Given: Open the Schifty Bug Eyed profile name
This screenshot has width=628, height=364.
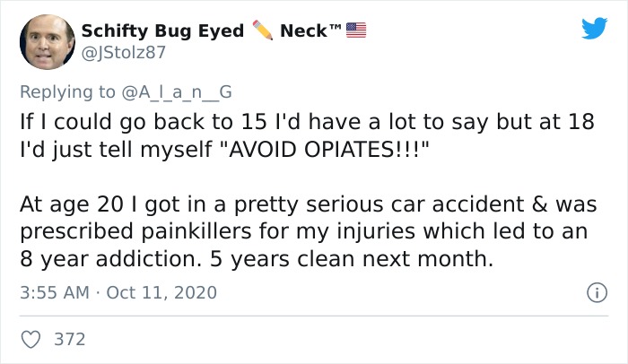Looking at the screenshot, I should click(162, 30).
